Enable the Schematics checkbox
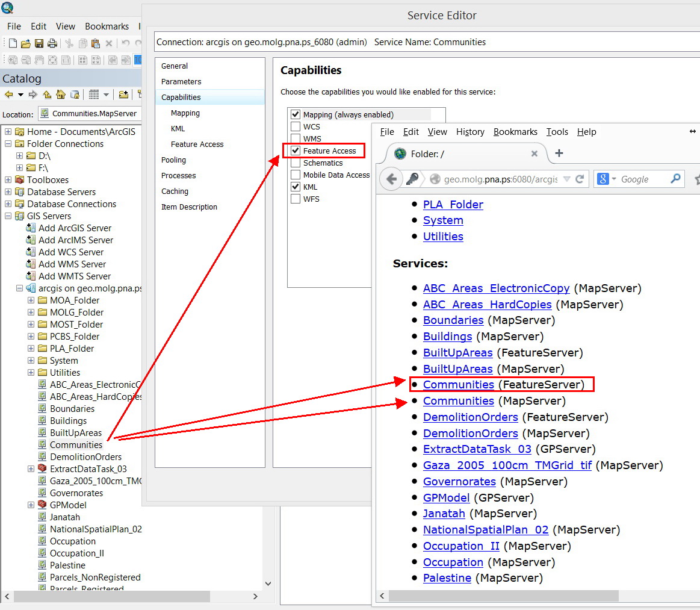Image resolution: width=700 pixels, height=610 pixels. click(x=295, y=163)
